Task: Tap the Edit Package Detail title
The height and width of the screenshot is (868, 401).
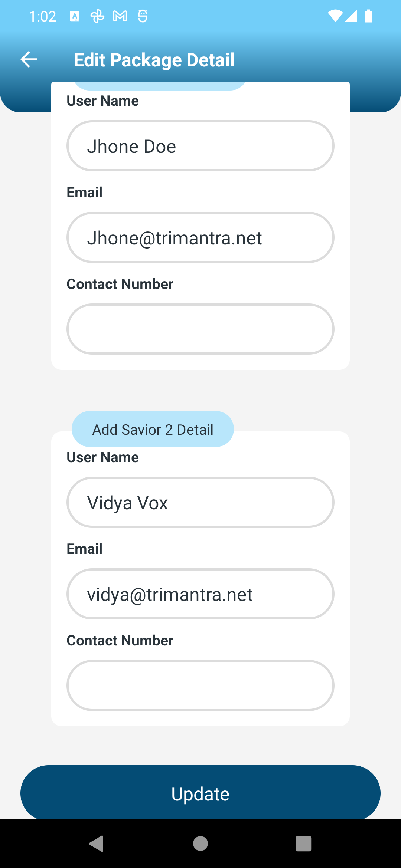Action: coord(154,60)
